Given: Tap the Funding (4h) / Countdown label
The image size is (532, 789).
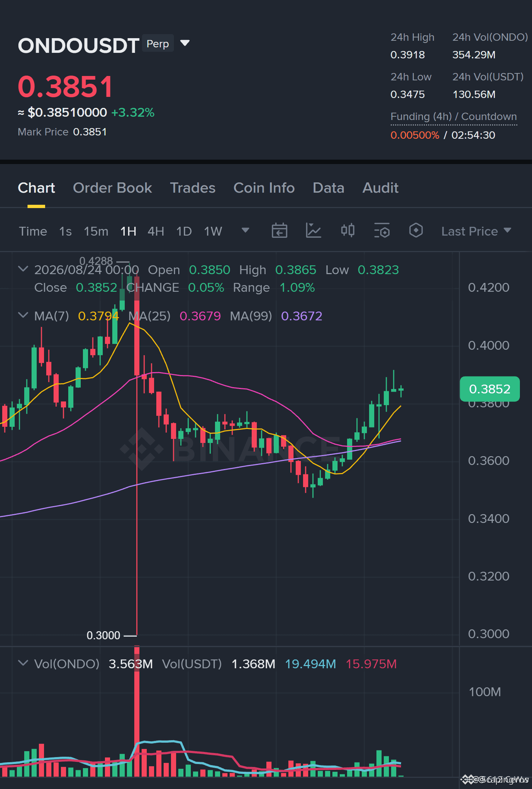Looking at the screenshot, I should click(453, 116).
